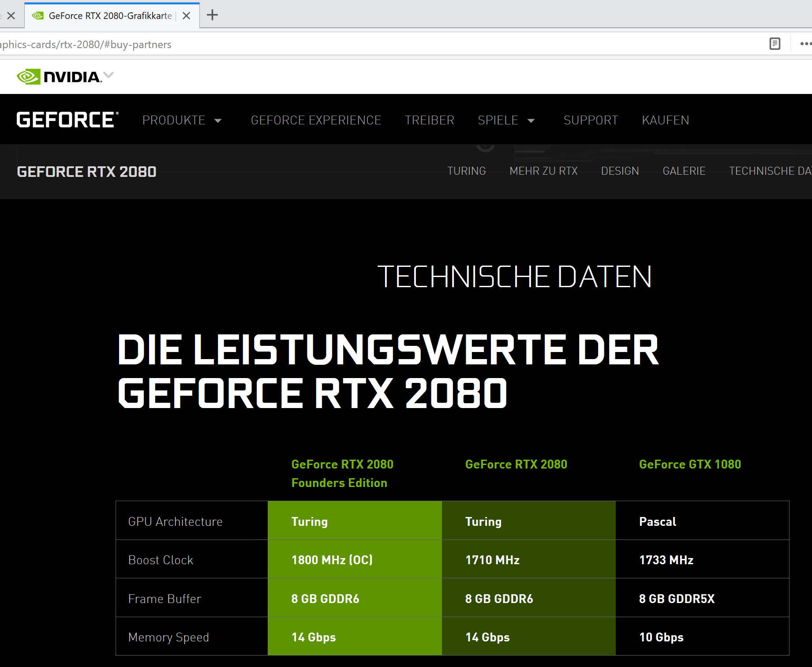The image size is (812, 667).
Task: Click the browser address bar URL
Action: [x=86, y=45]
